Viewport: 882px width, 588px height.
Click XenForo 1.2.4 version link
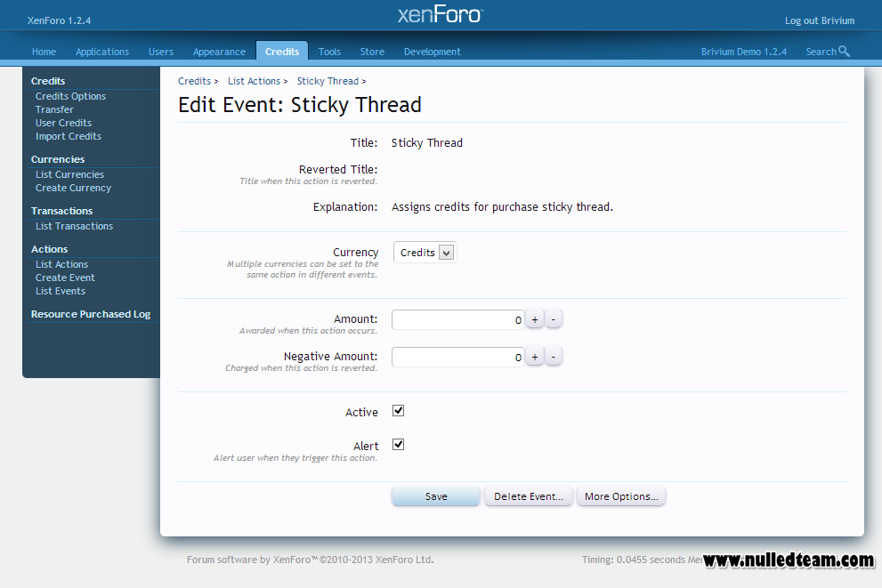59,20
